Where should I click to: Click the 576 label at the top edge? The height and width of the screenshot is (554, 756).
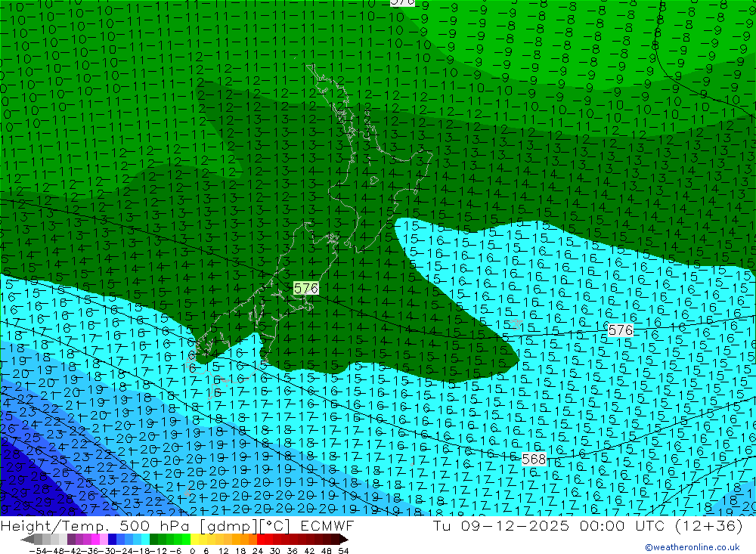click(403, 2)
